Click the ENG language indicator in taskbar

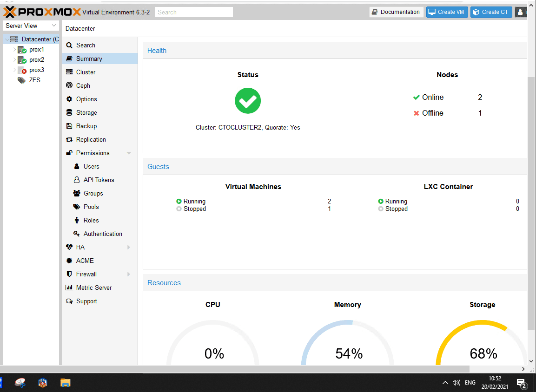470,383
